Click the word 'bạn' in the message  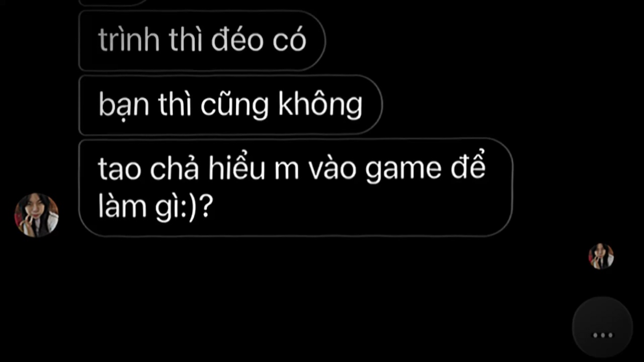click(124, 105)
